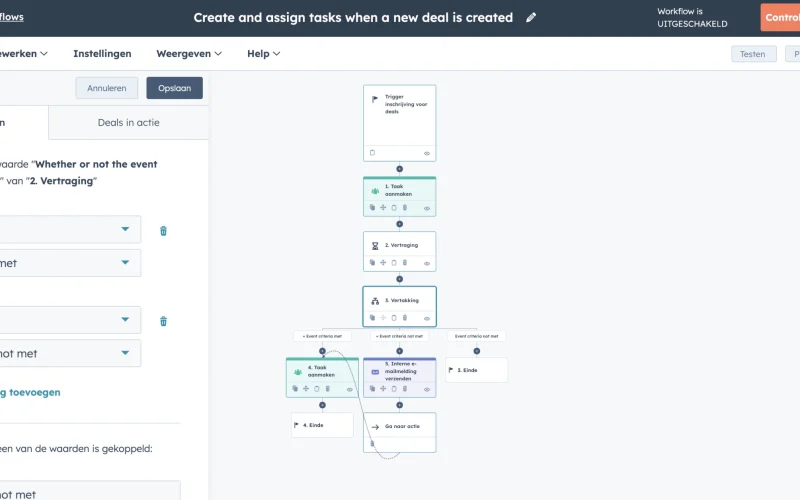The height and width of the screenshot is (500, 800).
Task: Click the 'Workflow is UITGESCHAKELD' status text
Action: [692, 17]
